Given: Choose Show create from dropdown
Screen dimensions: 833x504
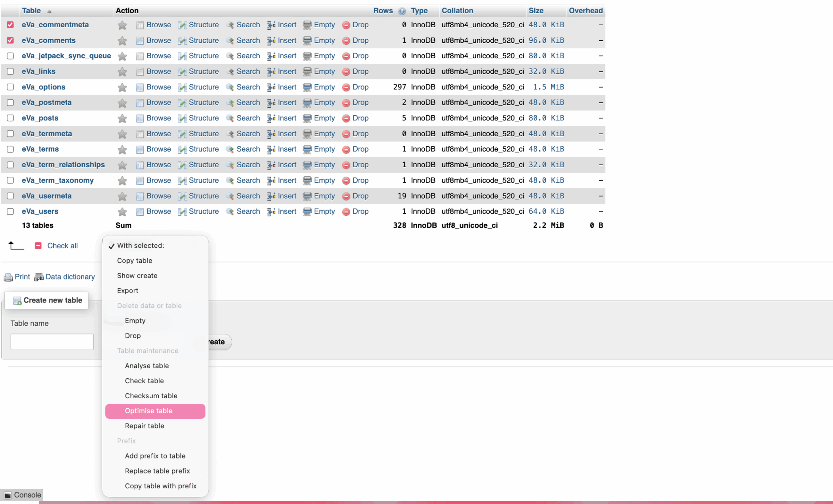Looking at the screenshot, I should pos(155,276).
